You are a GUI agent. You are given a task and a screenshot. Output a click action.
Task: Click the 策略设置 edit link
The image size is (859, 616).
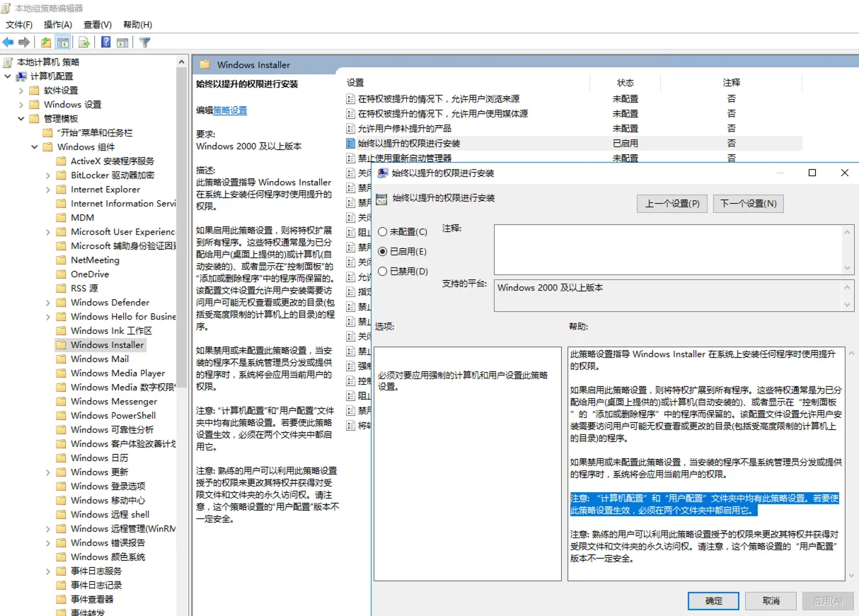pos(230,110)
